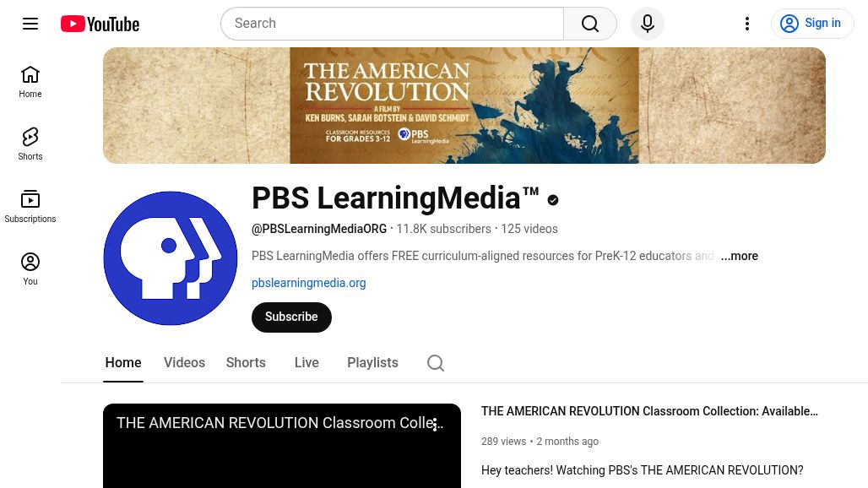Click inside the search input field
This screenshot has height=488, width=868.
point(392,23)
